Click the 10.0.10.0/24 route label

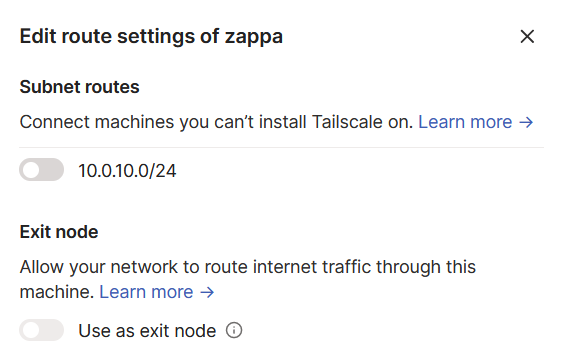[127, 171]
